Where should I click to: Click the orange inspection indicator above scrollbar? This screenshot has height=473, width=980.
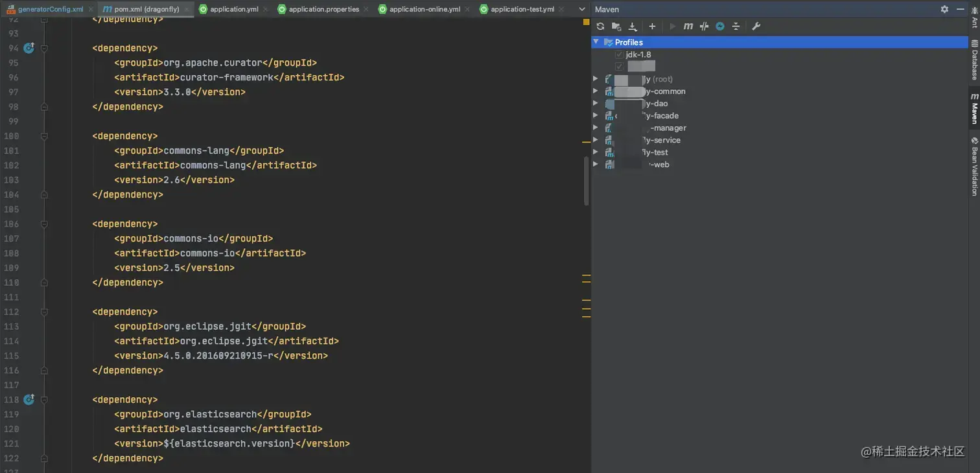[x=586, y=22]
